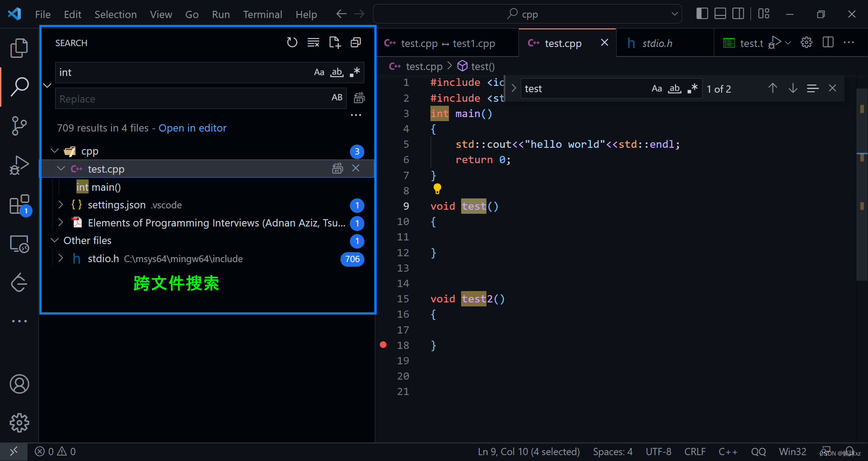This screenshot has height=461, width=868.
Task: Click Replace All in search panel
Action: coord(359,98)
